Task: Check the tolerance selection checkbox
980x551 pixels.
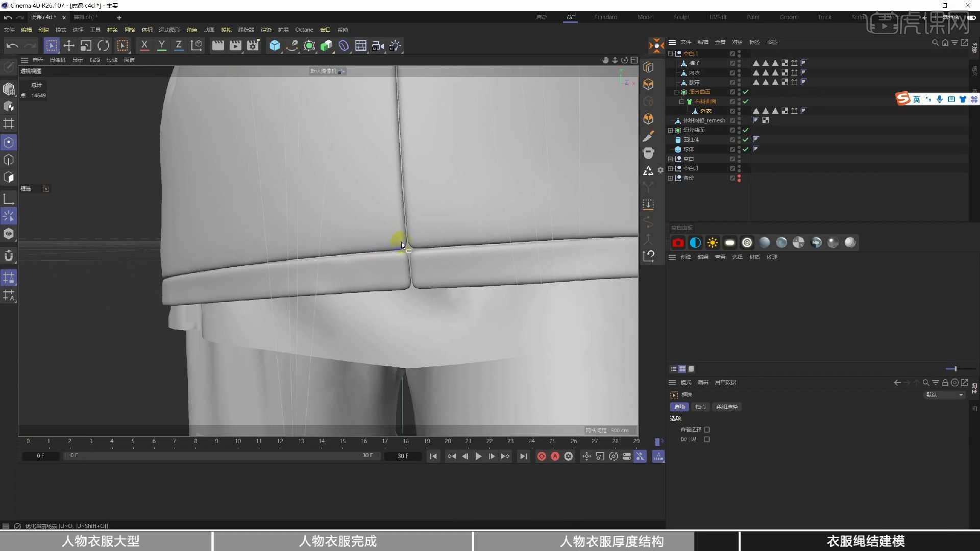Action: point(707,430)
